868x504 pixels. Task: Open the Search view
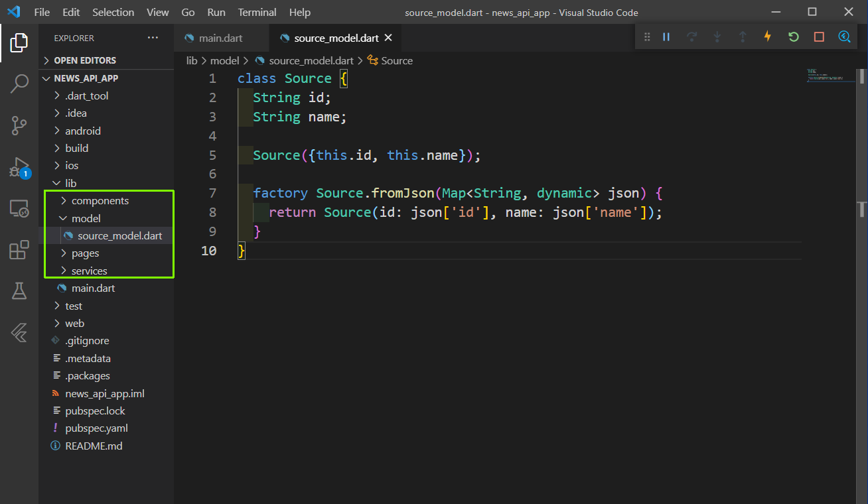[x=19, y=84]
